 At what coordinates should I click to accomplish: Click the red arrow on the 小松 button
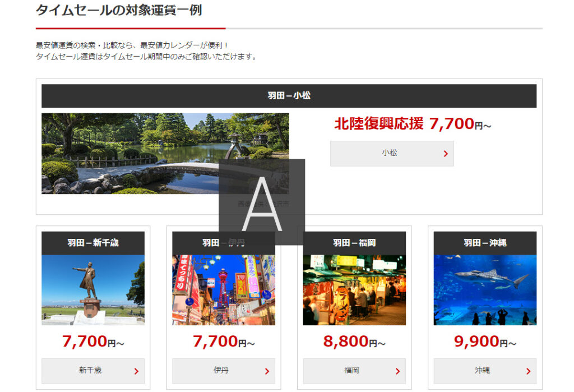point(446,154)
